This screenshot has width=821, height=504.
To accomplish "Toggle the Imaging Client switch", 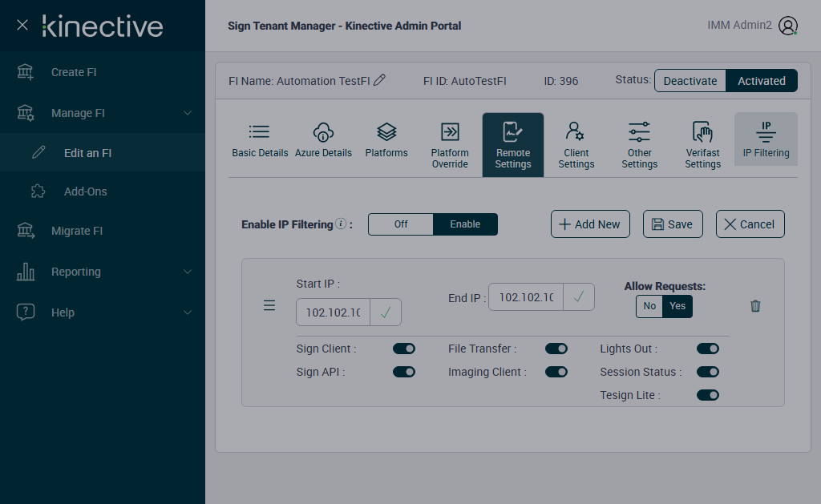I will click(556, 372).
